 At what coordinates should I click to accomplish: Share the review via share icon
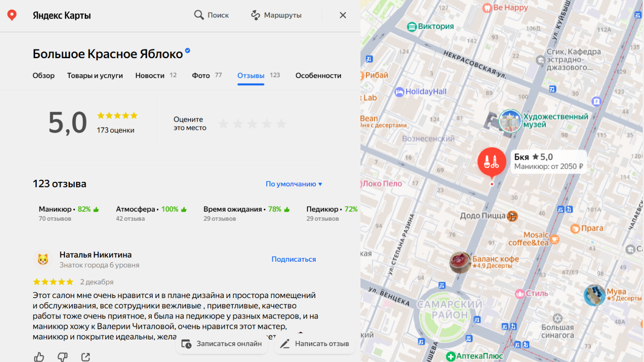click(86, 357)
